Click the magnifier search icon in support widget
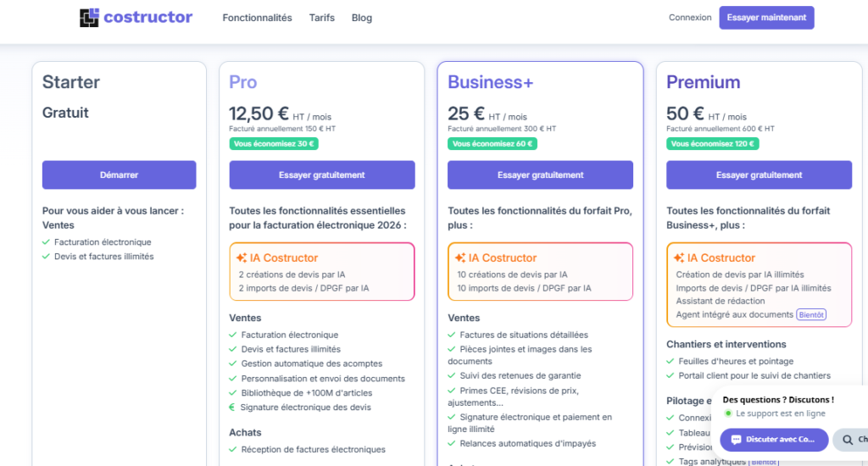This screenshot has width=868, height=466. pyautogui.click(x=848, y=440)
